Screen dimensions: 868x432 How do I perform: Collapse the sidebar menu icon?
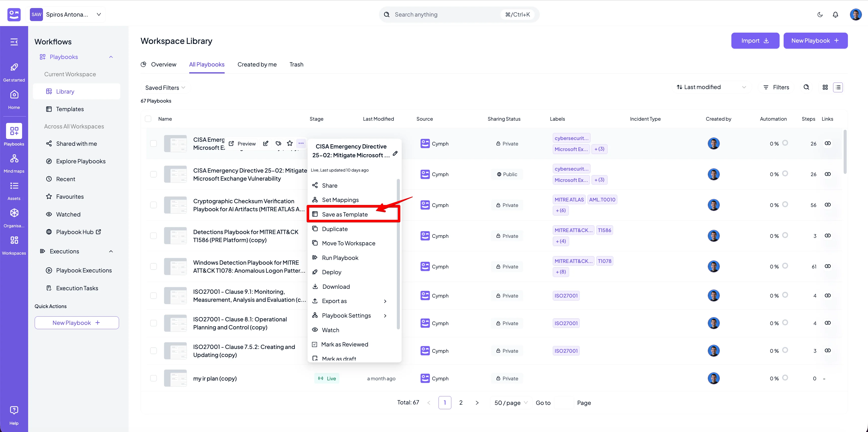(x=14, y=42)
